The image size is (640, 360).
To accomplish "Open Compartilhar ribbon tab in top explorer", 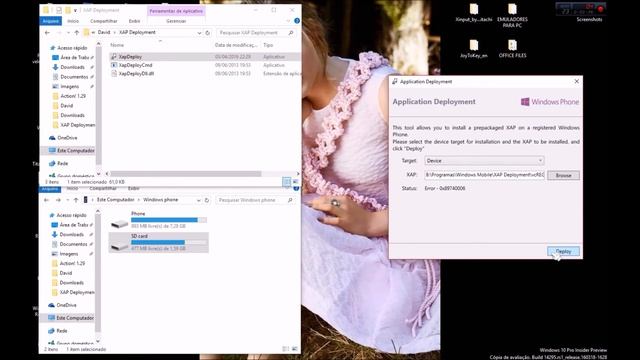I will [x=104, y=21].
